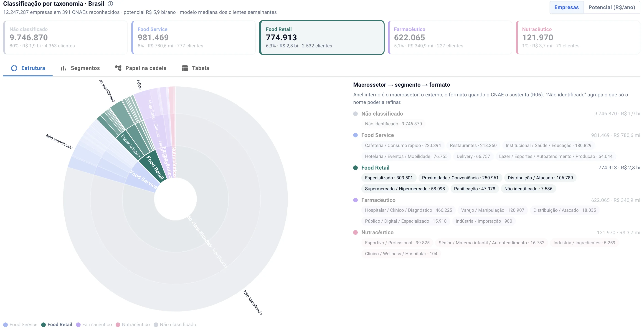Screen dimensions: 644x330
Task: Click the Estrutura tab's circular icon
Action: [x=14, y=68]
